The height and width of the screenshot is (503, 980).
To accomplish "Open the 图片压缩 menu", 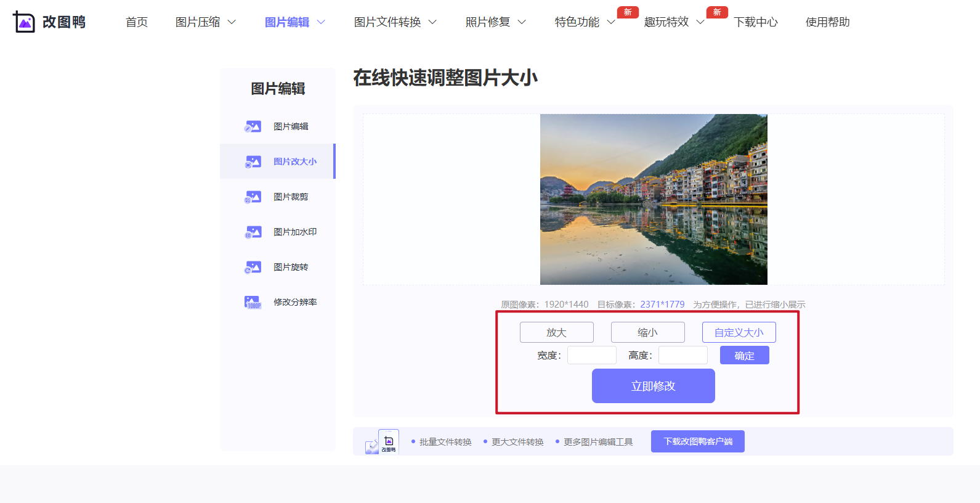I will 198,22.
